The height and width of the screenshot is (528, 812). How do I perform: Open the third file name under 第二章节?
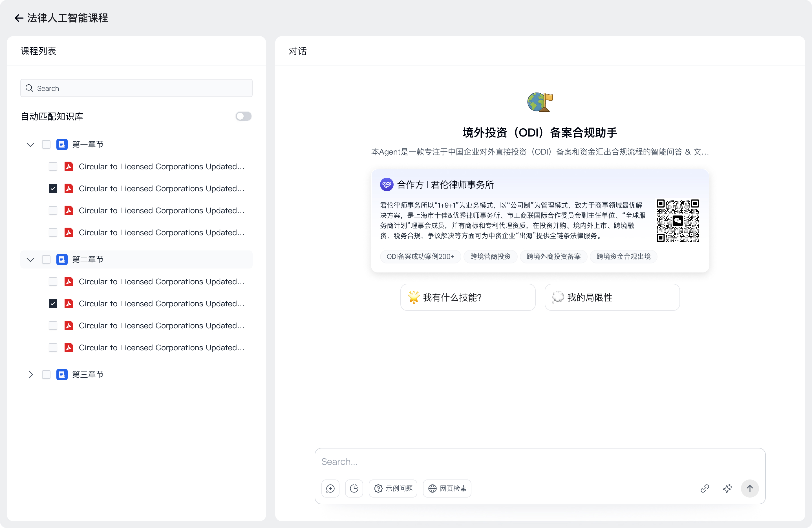click(162, 325)
